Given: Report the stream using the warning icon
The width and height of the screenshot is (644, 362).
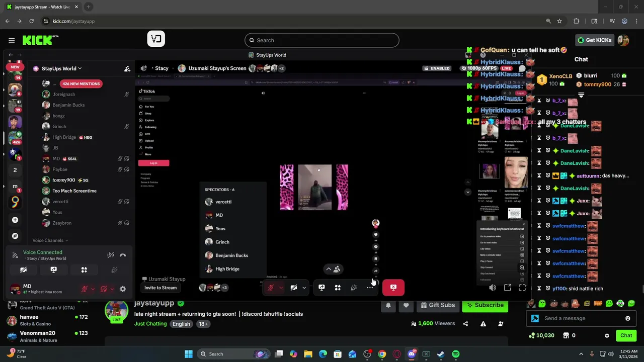Looking at the screenshot, I should [x=483, y=324].
